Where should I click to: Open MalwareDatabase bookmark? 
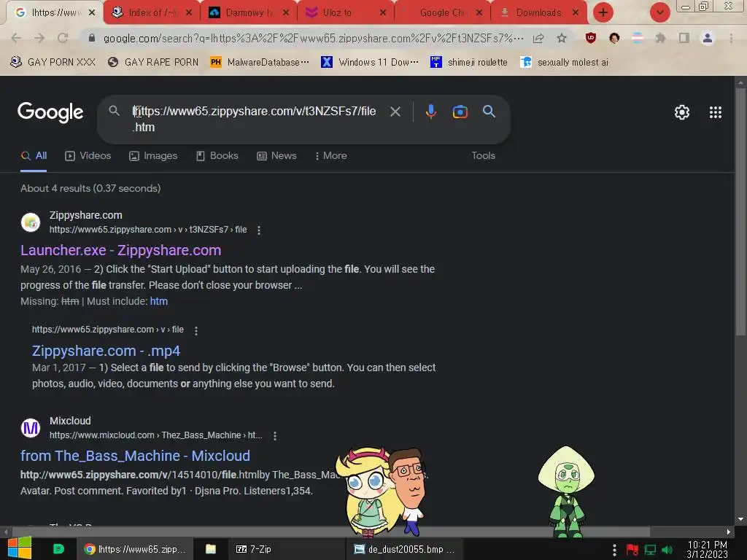(x=260, y=63)
